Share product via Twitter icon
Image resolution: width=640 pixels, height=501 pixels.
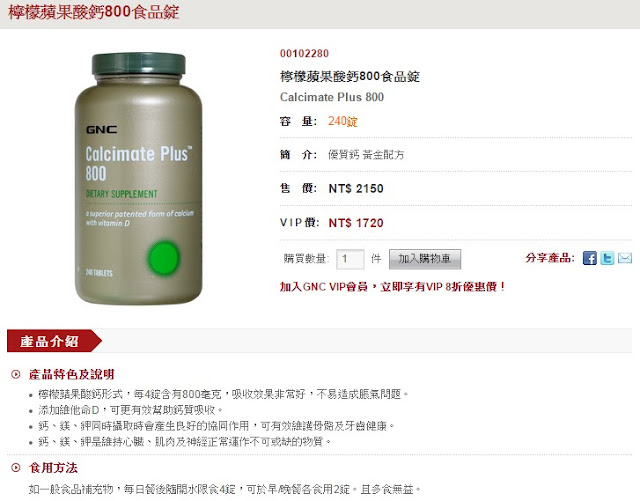[607, 258]
